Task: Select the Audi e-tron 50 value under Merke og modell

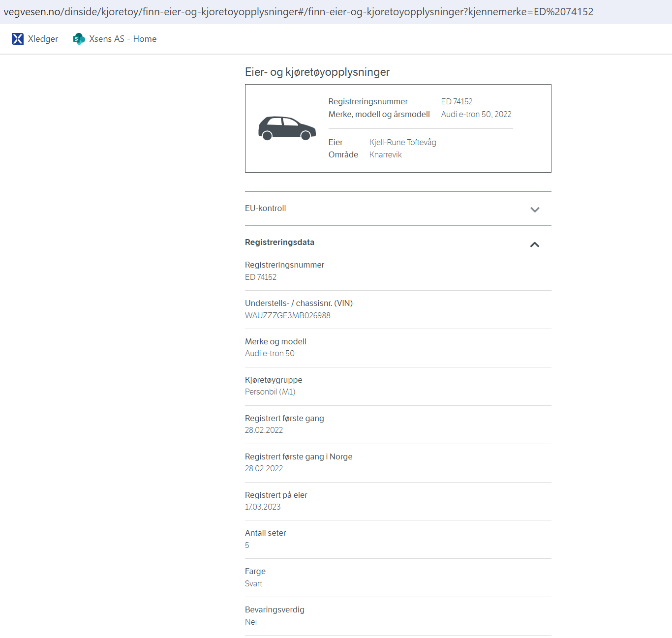Action: click(270, 354)
